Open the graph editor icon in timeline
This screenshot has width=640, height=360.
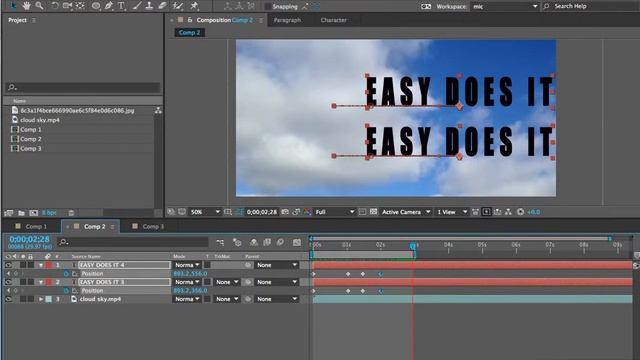click(x=297, y=242)
